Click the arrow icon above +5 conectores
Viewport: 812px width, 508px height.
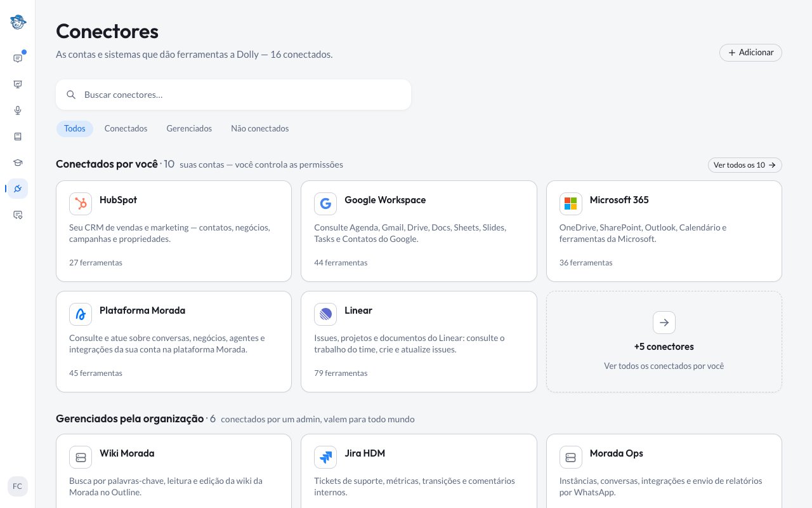(x=664, y=323)
